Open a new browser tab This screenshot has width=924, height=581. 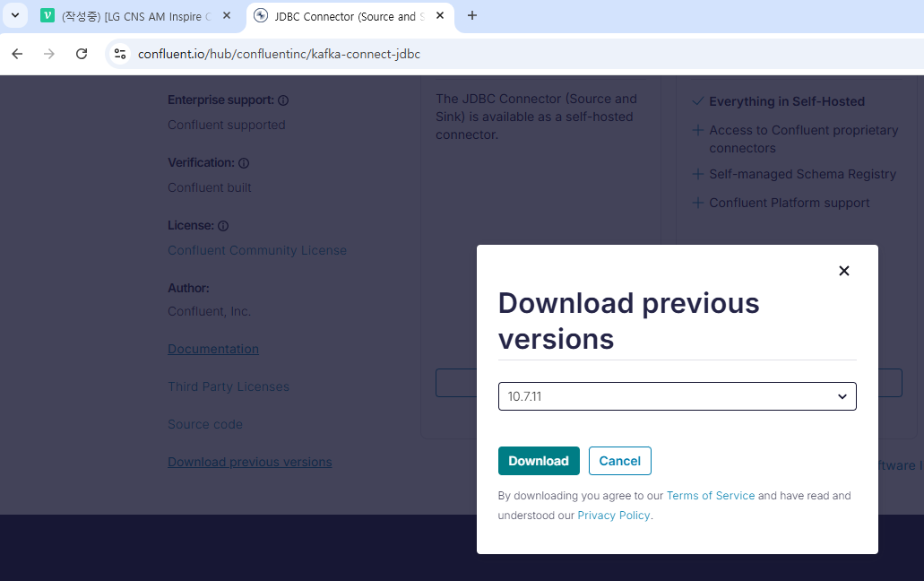[472, 16]
